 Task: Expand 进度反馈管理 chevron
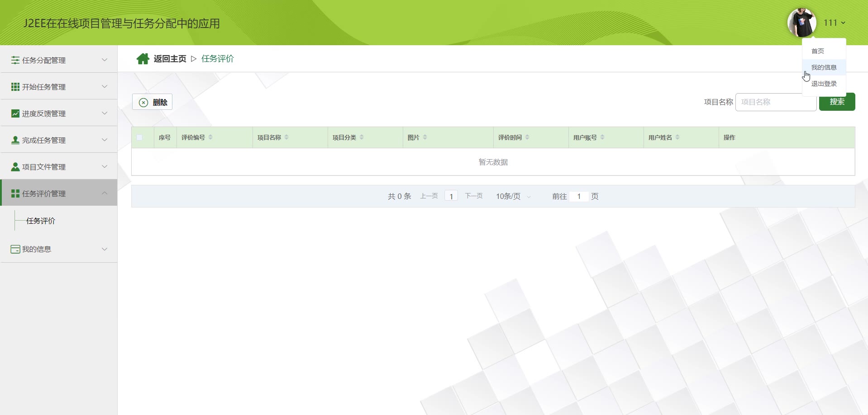point(105,113)
